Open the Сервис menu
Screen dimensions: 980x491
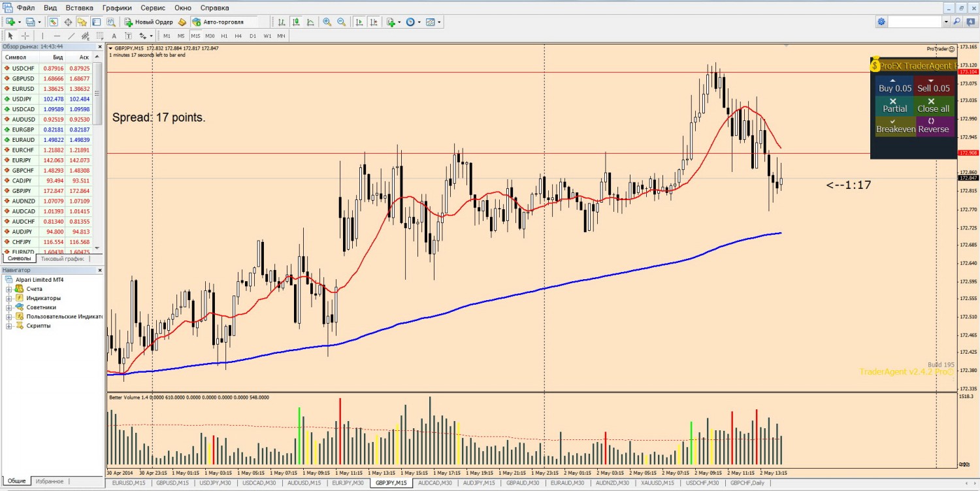coord(153,8)
